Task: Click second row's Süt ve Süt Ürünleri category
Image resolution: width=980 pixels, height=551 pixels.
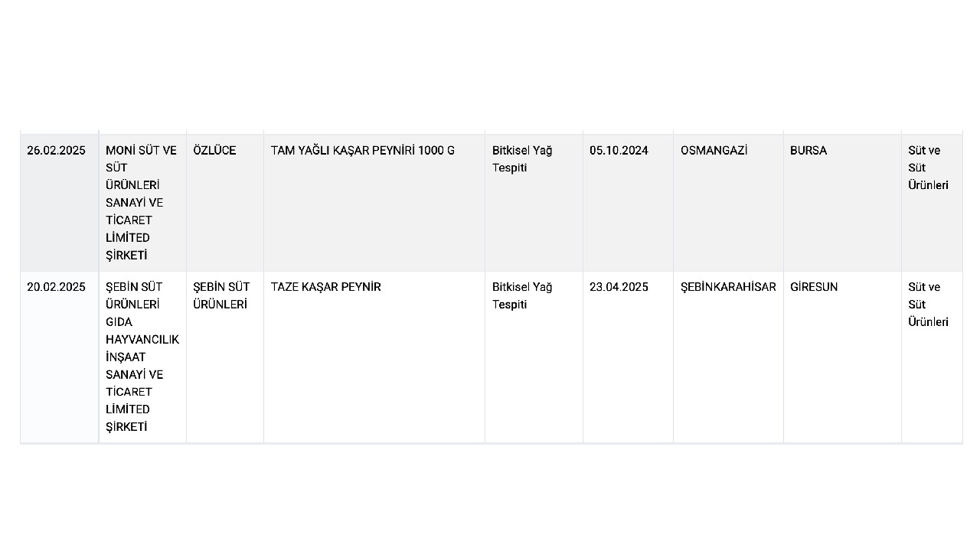Action: click(932, 357)
